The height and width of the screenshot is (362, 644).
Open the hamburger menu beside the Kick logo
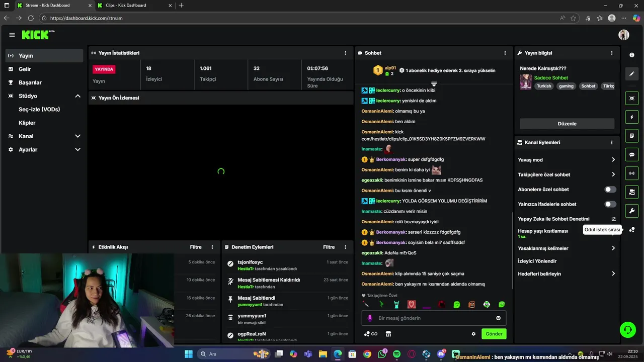[12, 35]
